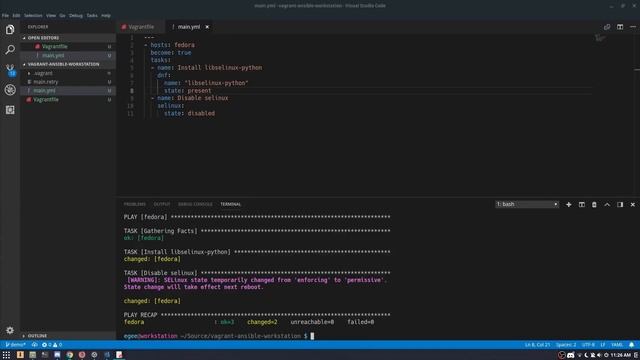
Task: Select the main.yml editor tab
Action: [x=189, y=27]
